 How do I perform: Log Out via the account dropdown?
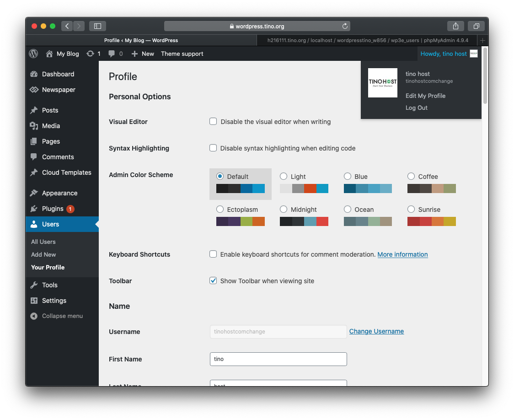416,108
